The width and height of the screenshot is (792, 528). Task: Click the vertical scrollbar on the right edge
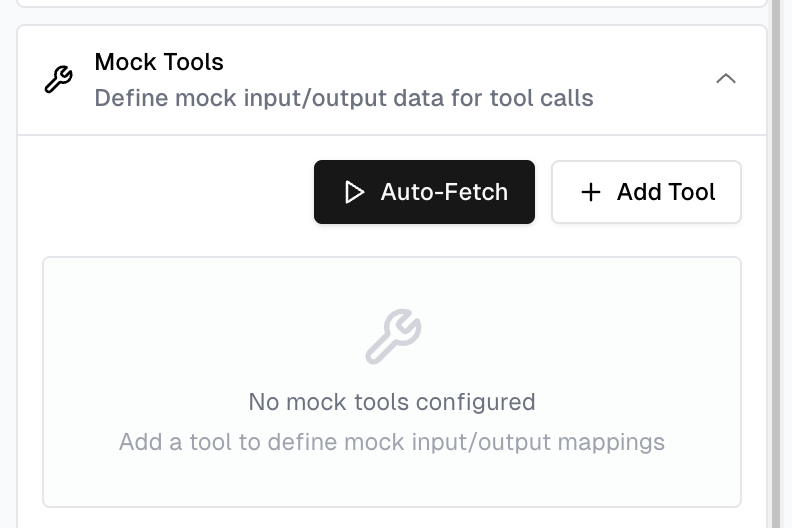point(776,264)
